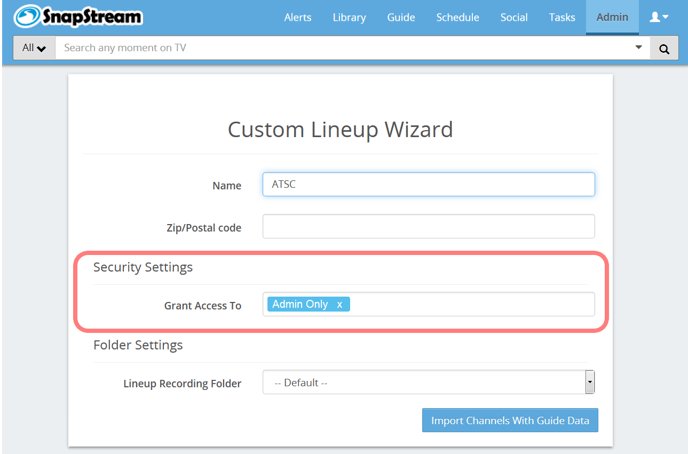Focus the Name input field
Viewport: 688px width, 454px height.
(428, 184)
